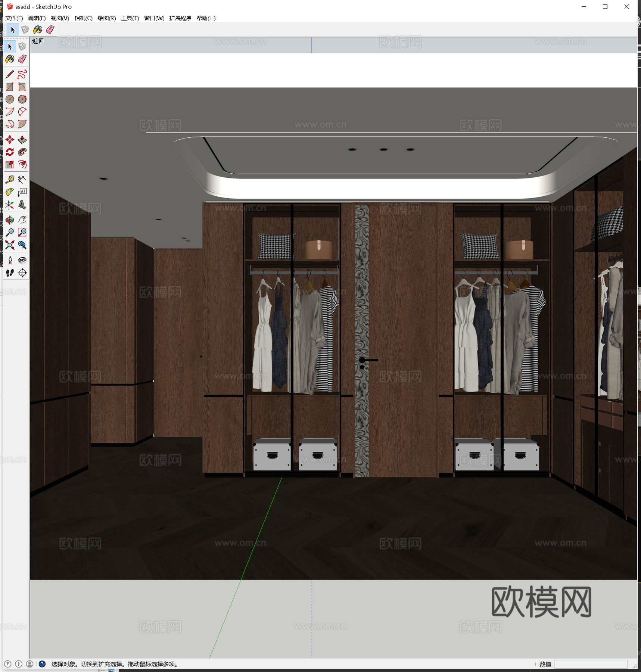This screenshot has width=641, height=672.
Task: Open the 窗口(W) menu
Action: tap(154, 18)
